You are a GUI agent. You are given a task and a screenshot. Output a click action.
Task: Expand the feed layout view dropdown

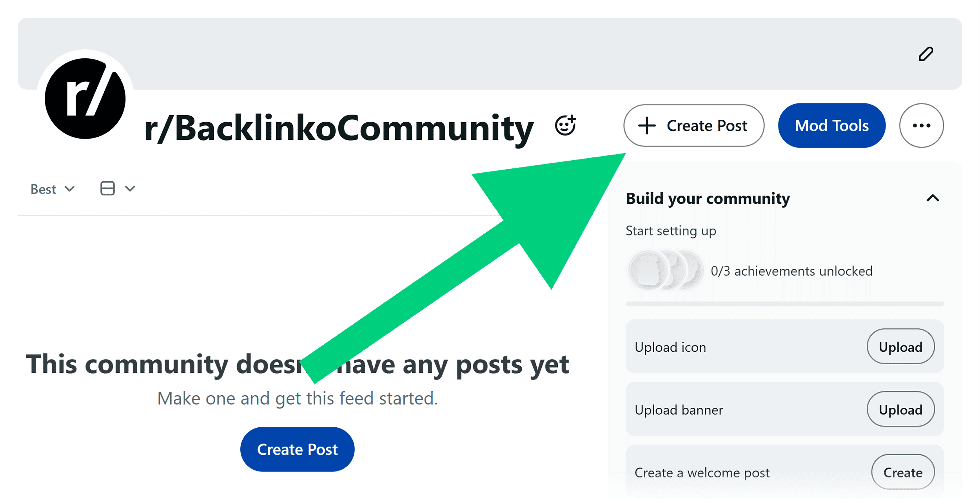131,188
